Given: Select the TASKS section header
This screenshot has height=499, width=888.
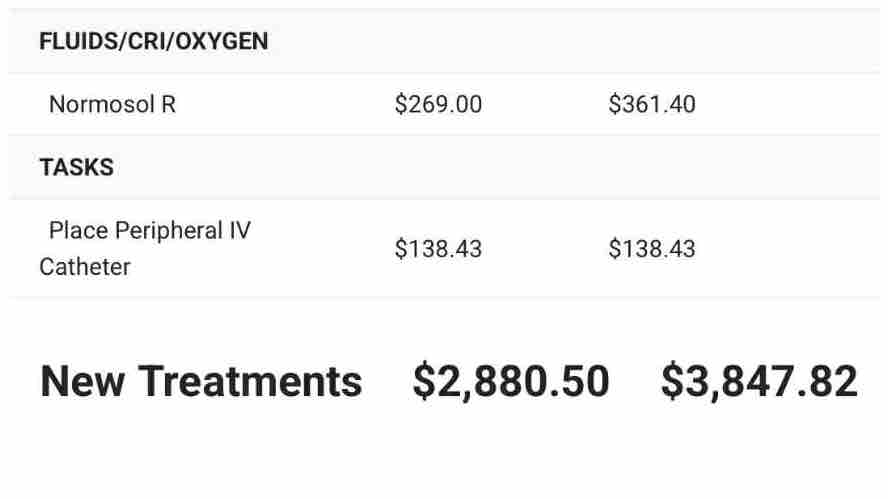Looking at the screenshot, I should (x=76, y=168).
